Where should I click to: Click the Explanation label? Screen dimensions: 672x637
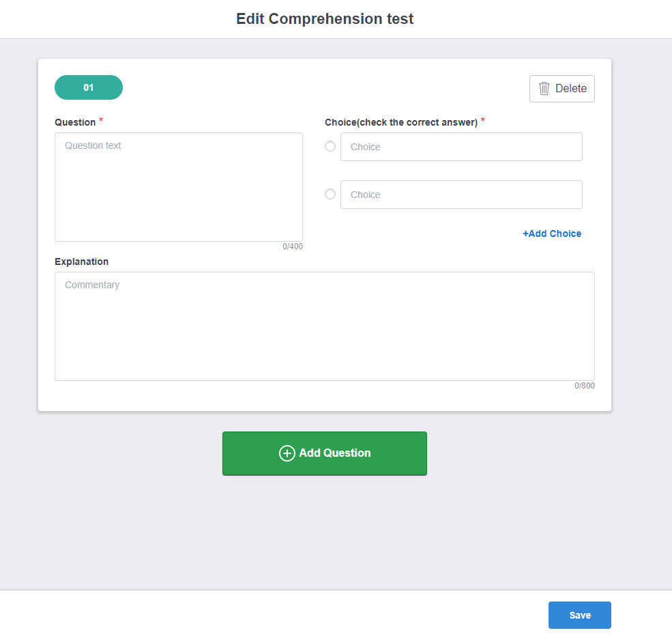(81, 261)
